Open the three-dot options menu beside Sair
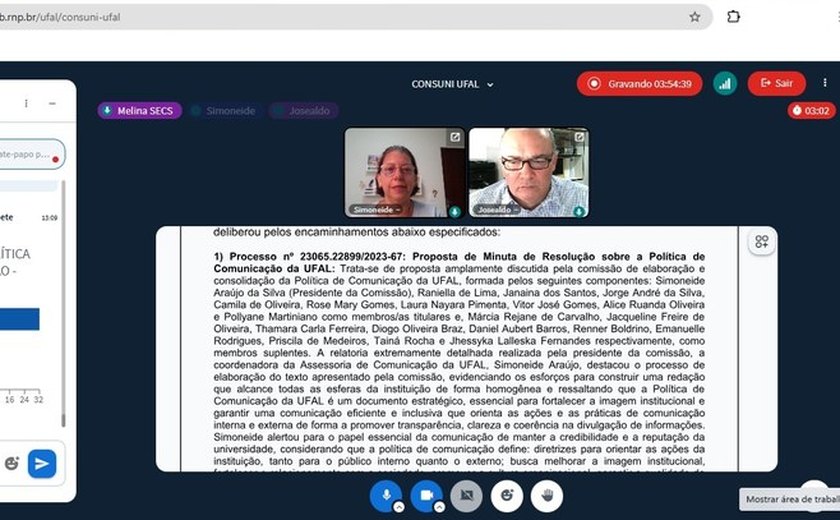Viewport: 840px width, 520px height. click(825, 82)
